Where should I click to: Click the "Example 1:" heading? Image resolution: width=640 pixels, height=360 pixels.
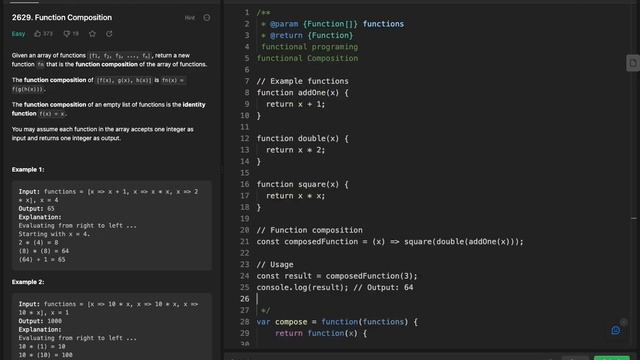tap(28, 169)
